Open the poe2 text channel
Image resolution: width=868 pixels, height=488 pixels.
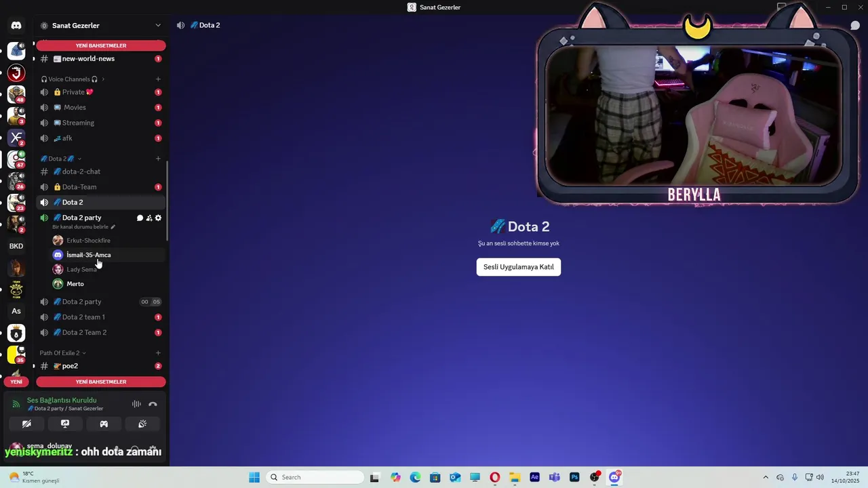101,366
